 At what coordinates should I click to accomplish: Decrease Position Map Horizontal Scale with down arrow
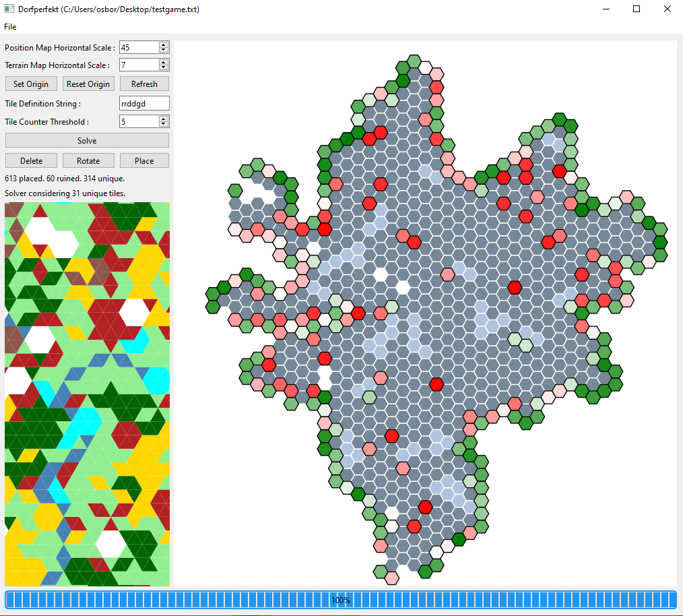click(164, 50)
